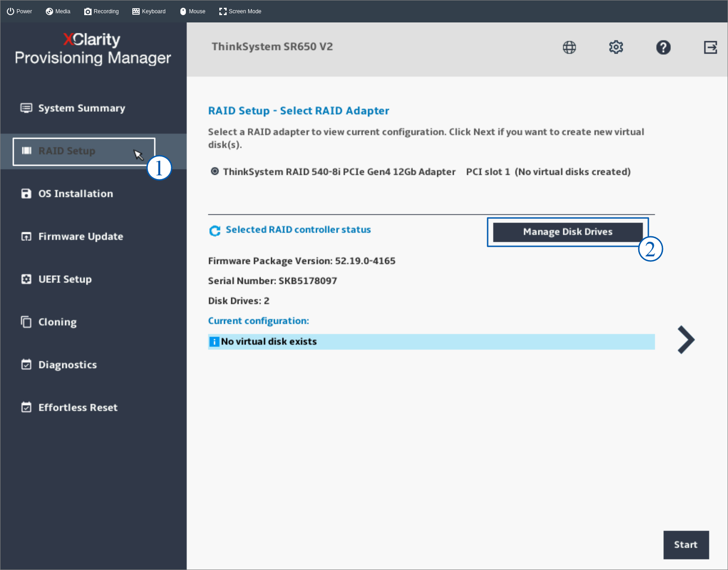Click Firmware Package Version 52.19.0-4165 text

302,261
